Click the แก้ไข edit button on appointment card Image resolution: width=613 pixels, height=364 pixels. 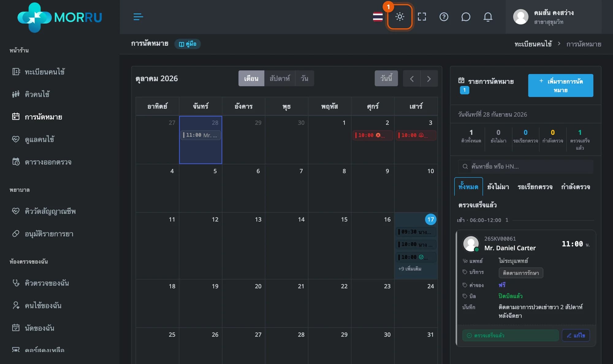576,335
